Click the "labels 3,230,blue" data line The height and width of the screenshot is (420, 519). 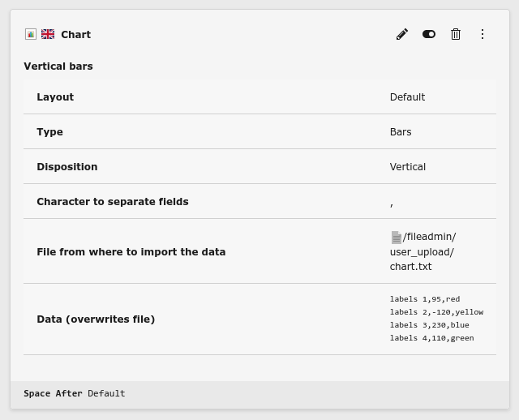click(429, 325)
